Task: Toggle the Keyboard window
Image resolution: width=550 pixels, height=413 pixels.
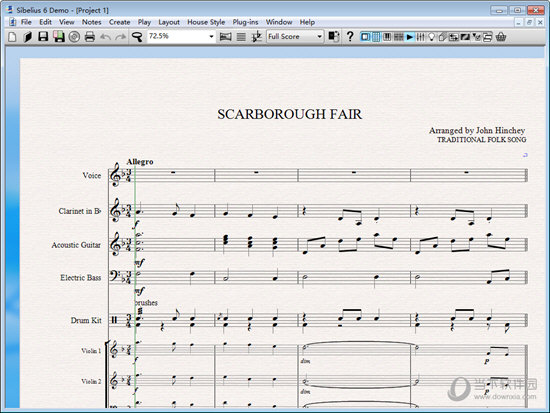Action: (x=387, y=36)
